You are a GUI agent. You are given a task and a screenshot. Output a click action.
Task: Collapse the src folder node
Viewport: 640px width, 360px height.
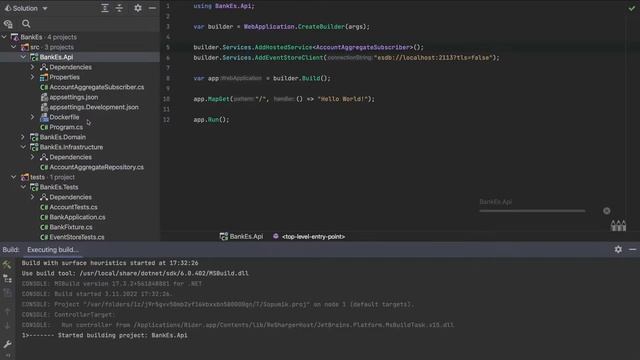point(14,47)
